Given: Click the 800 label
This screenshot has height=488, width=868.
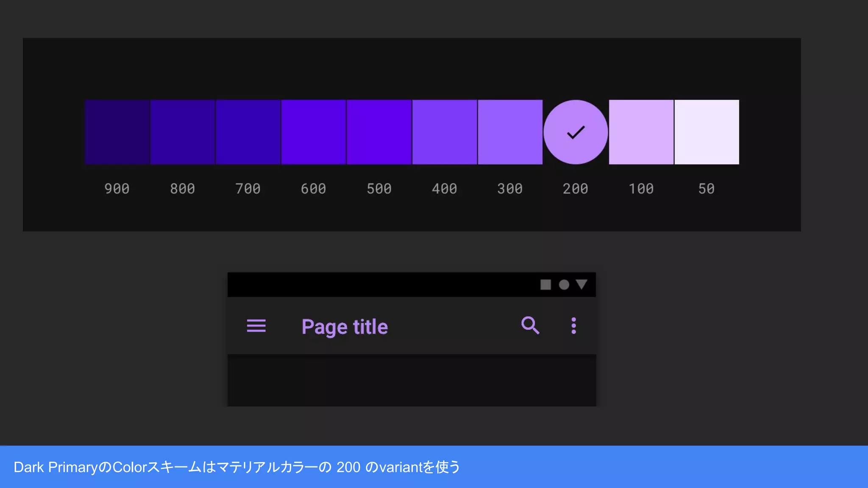Looking at the screenshot, I should click(183, 189).
